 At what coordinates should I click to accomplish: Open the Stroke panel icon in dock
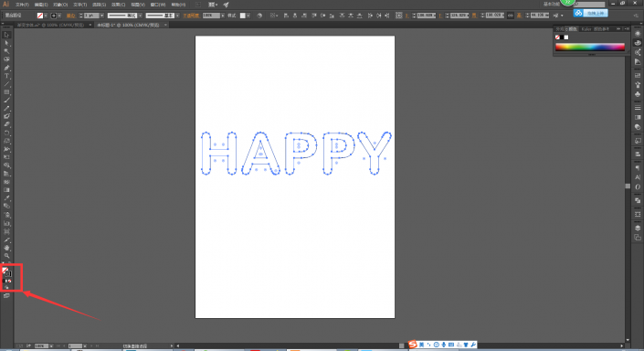coord(638,108)
